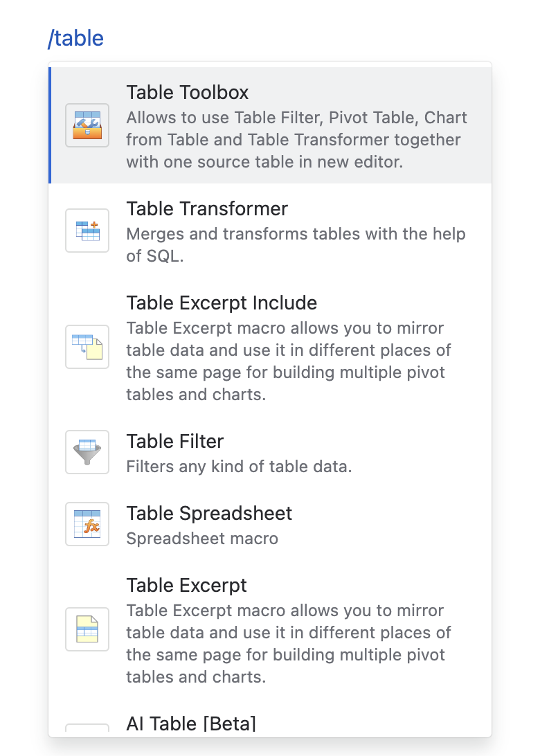
Task: Pick the Table Filter title
Action: (175, 442)
